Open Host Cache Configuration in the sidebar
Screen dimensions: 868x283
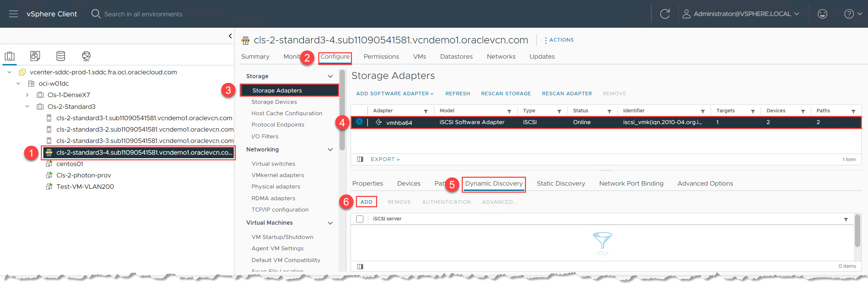pos(287,113)
